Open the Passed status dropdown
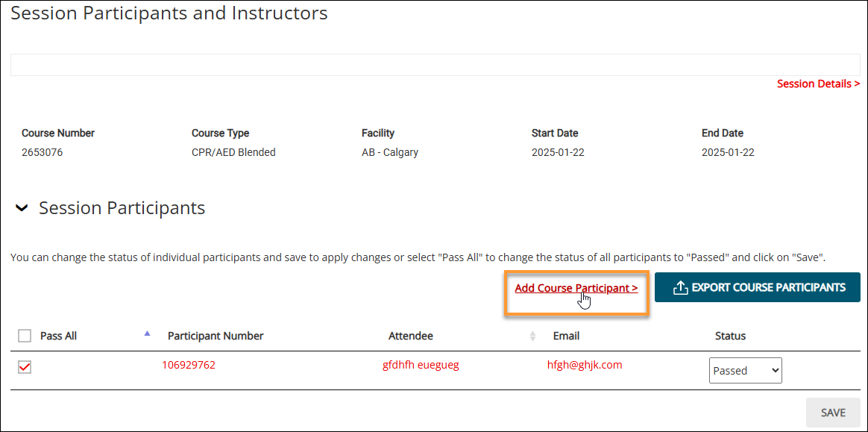Image resolution: width=868 pixels, height=432 pixels. click(745, 371)
